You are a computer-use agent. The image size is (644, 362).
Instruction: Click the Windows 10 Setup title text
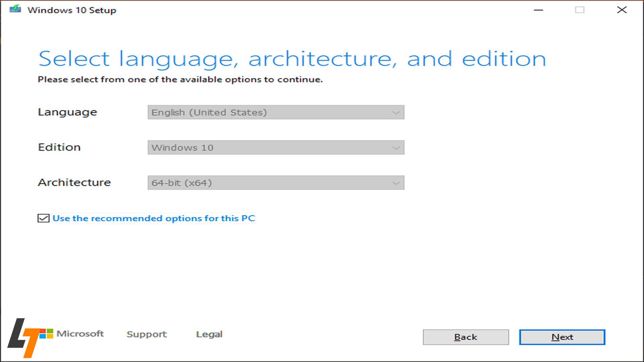72,10
